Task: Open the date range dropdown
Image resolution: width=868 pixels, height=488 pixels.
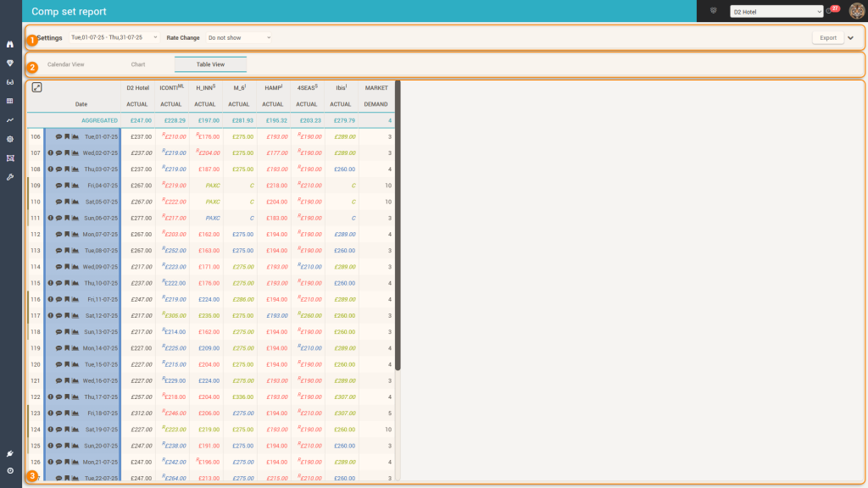Action: click(x=114, y=37)
